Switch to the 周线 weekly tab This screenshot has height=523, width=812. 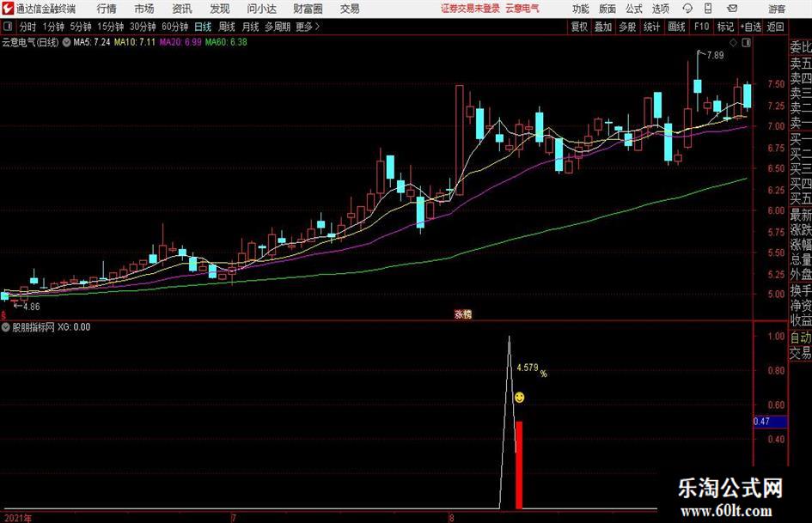point(227,27)
